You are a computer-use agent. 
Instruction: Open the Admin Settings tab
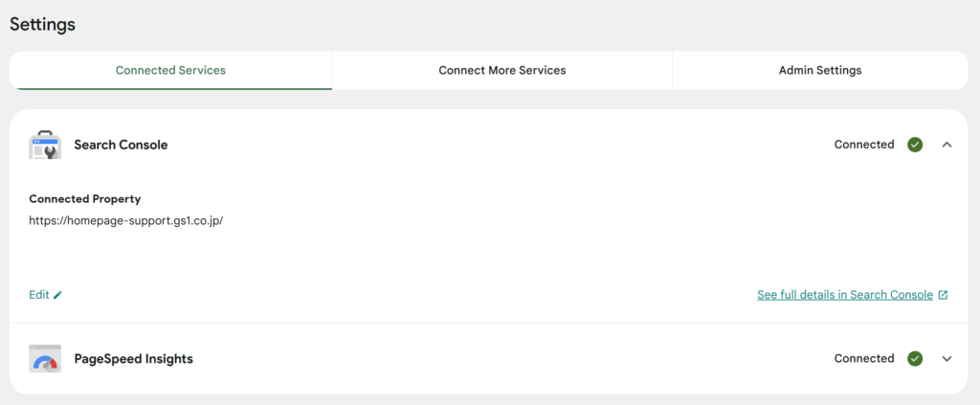click(820, 71)
